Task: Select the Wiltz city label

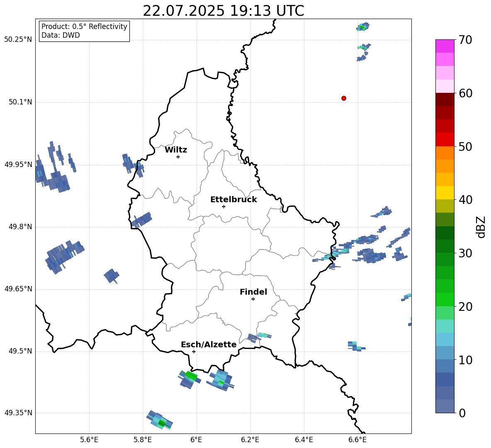Action: pos(176,150)
